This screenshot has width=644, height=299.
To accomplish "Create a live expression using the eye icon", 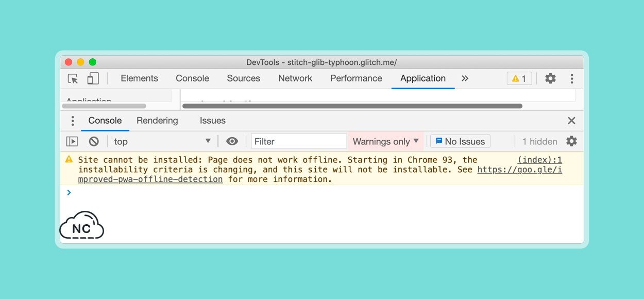I will click(232, 141).
